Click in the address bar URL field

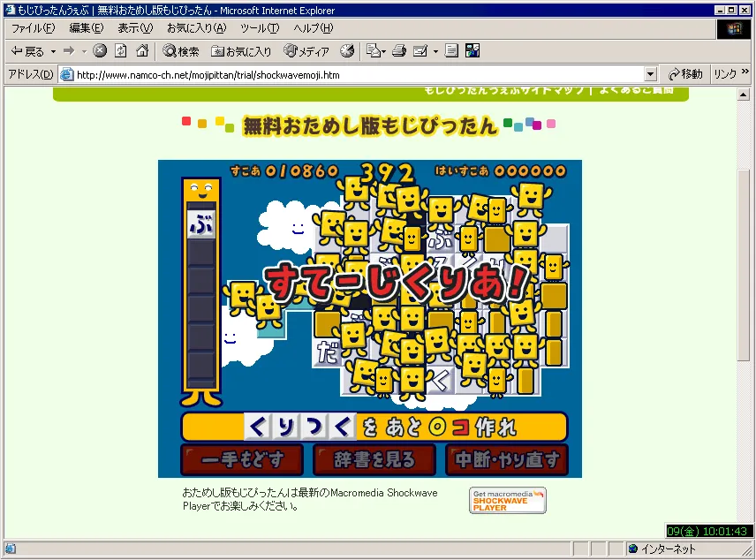[x=353, y=75]
